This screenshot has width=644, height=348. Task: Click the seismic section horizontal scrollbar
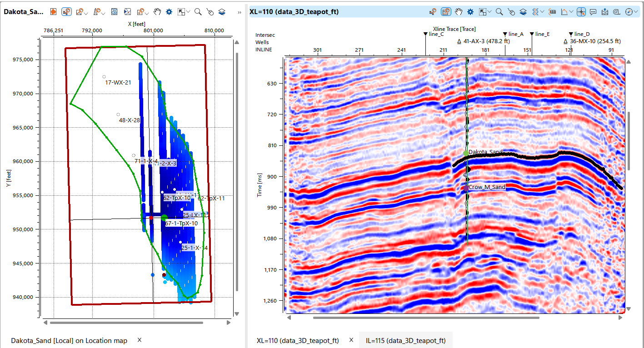coord(426,318)
